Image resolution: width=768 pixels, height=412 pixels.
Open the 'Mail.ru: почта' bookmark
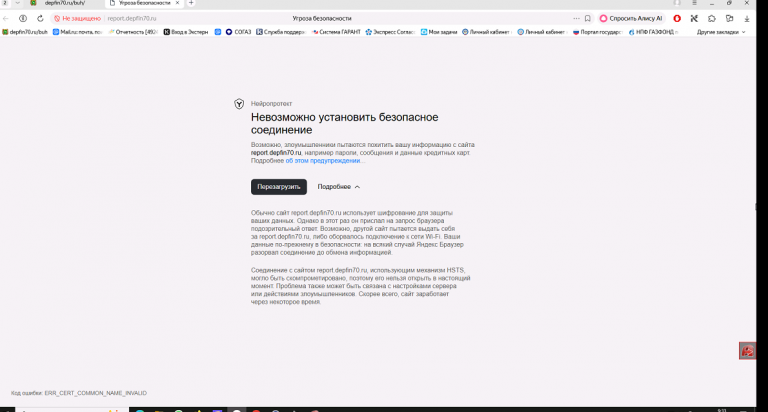click(77, 32)
